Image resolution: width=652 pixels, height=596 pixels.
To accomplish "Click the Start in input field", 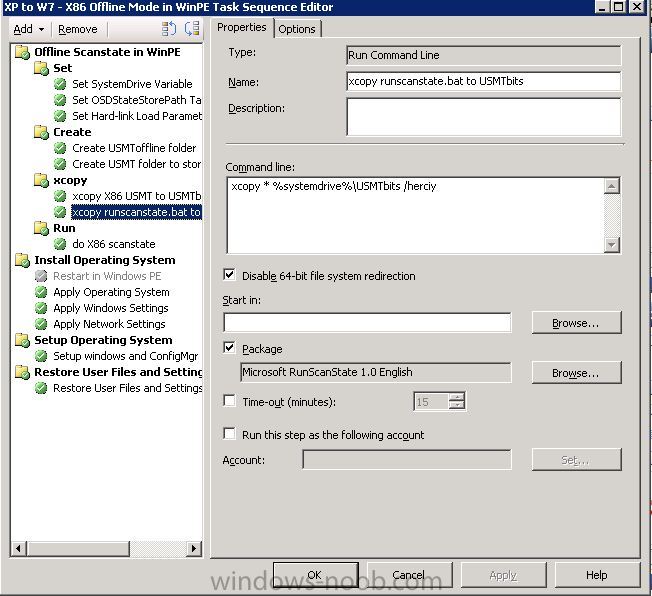I will [x=367, y=322].
